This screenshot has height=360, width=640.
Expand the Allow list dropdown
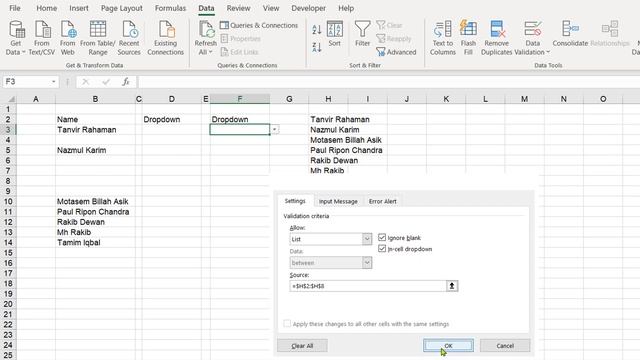click(x=367, y=239)
